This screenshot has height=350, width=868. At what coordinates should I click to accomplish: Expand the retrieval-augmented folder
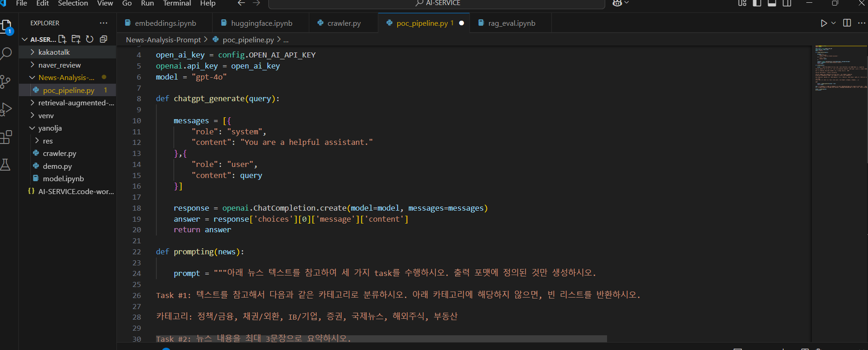[x=32, y=103]
